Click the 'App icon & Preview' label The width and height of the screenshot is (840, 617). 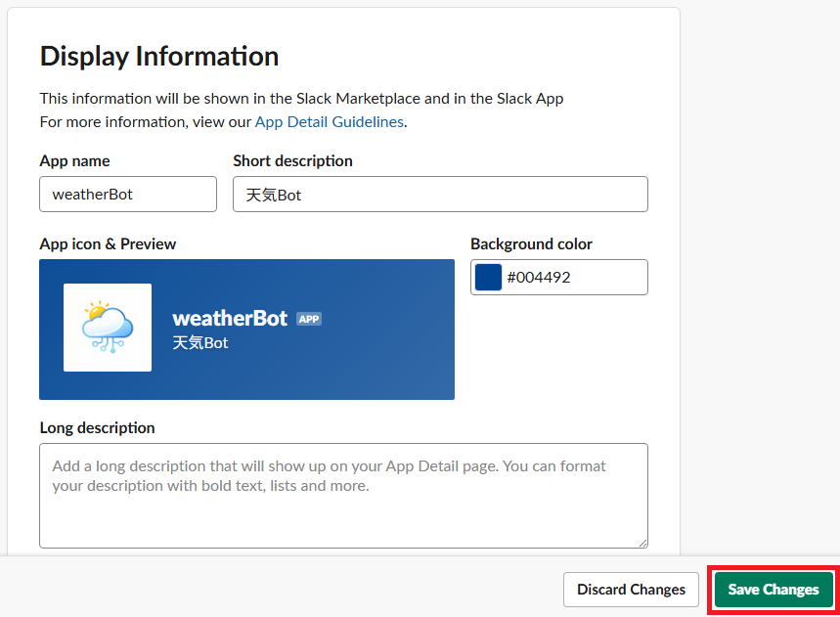point(108,243)
